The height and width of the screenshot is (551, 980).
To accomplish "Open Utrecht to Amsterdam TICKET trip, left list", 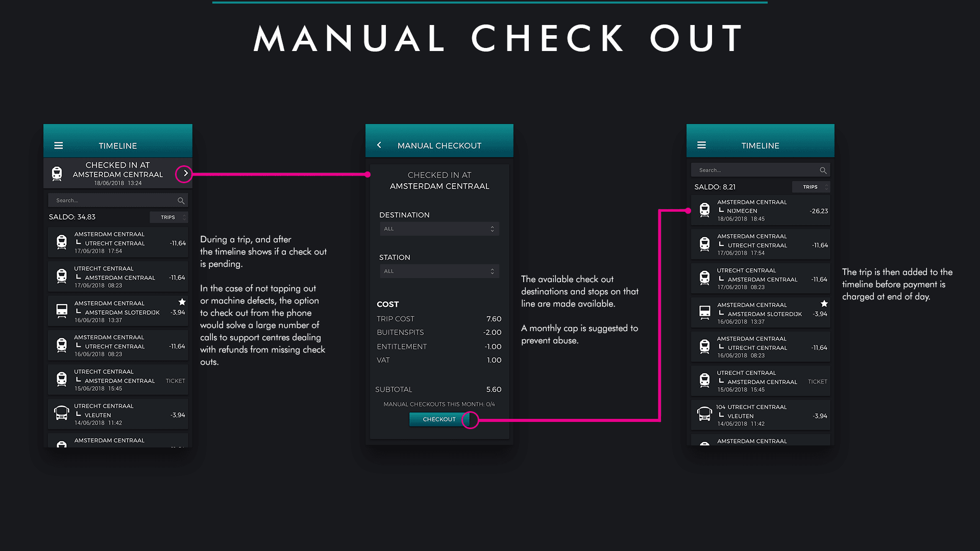I will 118,380.
